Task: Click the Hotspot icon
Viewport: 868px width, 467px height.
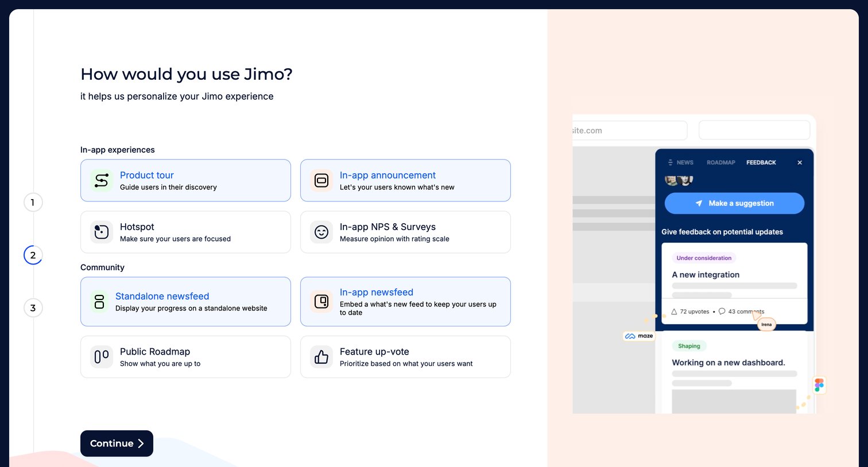Action: tap(102, 232)
